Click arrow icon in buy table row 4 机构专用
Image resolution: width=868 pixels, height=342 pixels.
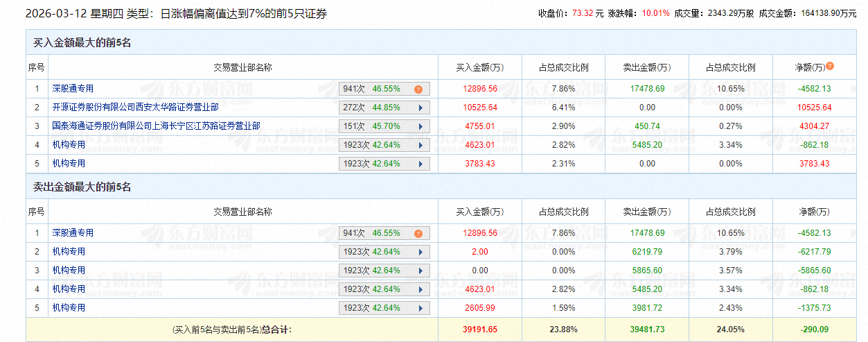point(420,146)
